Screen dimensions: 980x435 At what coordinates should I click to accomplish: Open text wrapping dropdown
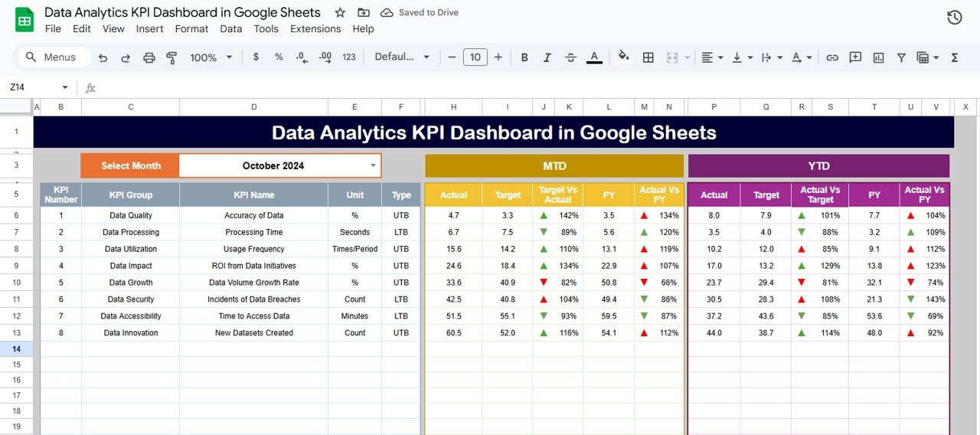[x=773, y=57]
